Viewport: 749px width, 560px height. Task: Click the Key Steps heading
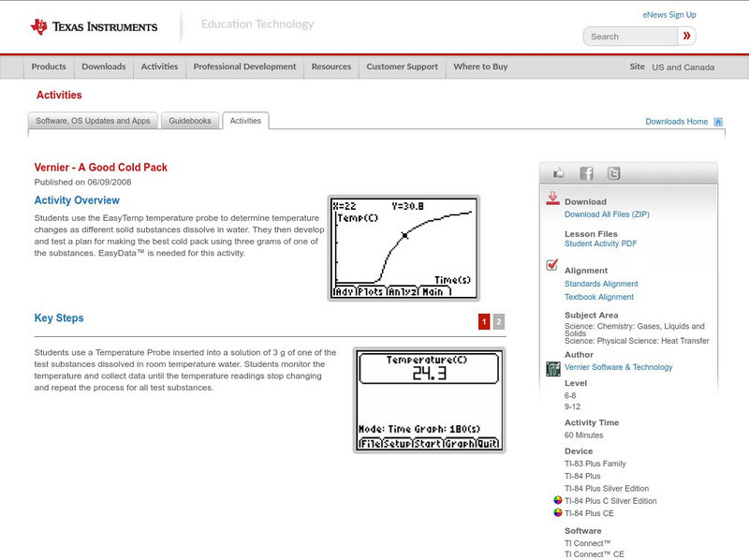click(59, 317)
